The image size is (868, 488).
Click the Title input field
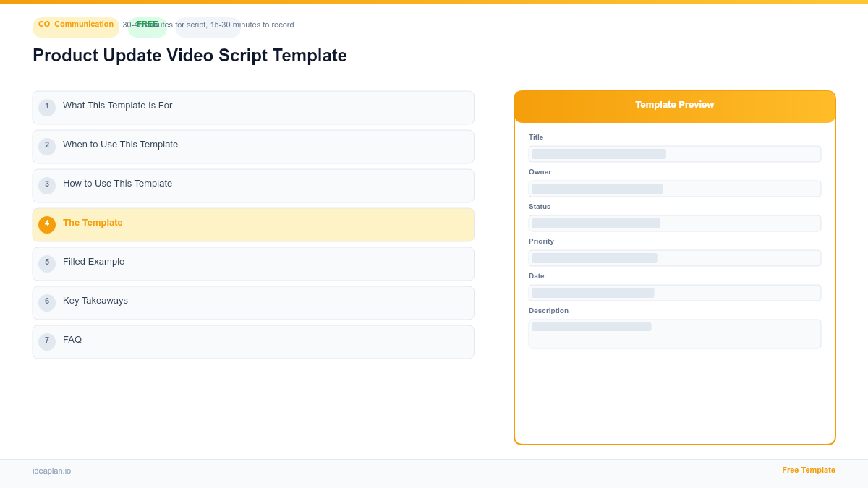click(x=675, y=154)
